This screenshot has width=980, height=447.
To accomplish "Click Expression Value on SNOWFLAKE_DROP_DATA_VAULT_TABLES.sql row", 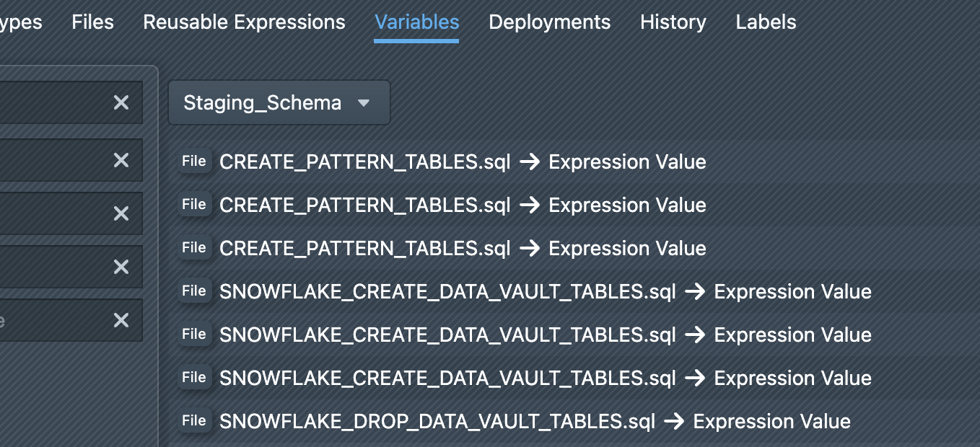I will coord(771,422).
